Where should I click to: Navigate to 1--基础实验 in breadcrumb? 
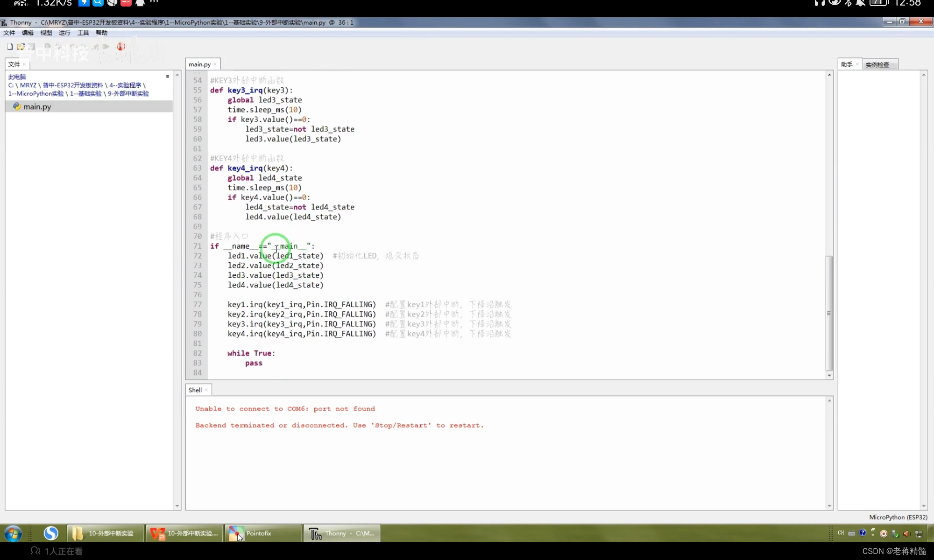[86, 94]
